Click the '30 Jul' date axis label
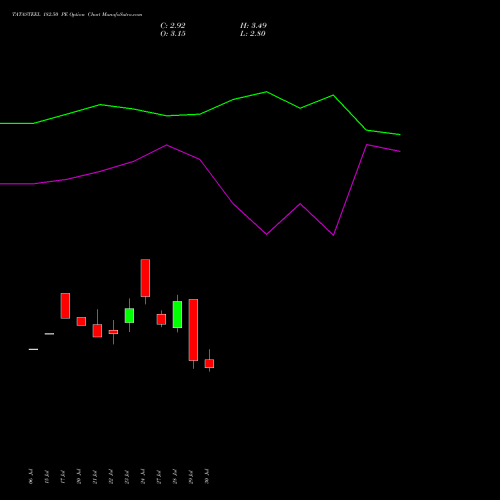This screenshot has width=500, height=500. pyautogui.click(x=207, y=476)
